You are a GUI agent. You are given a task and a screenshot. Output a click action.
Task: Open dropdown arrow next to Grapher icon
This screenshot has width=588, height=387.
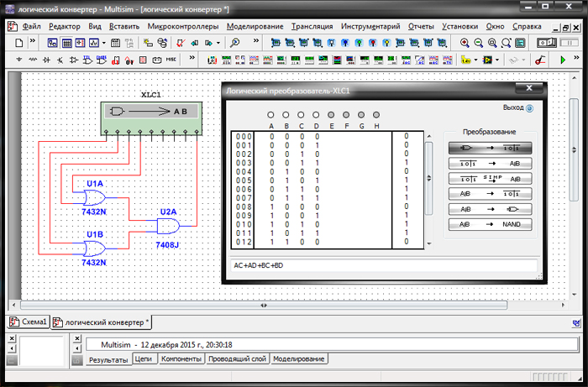click(x=104, y=43)
